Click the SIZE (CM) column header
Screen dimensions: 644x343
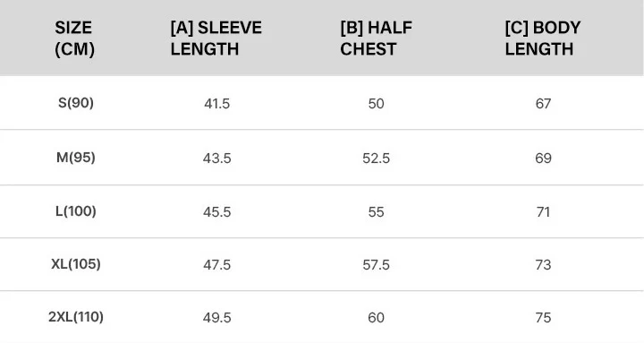(x=75, y=39)
